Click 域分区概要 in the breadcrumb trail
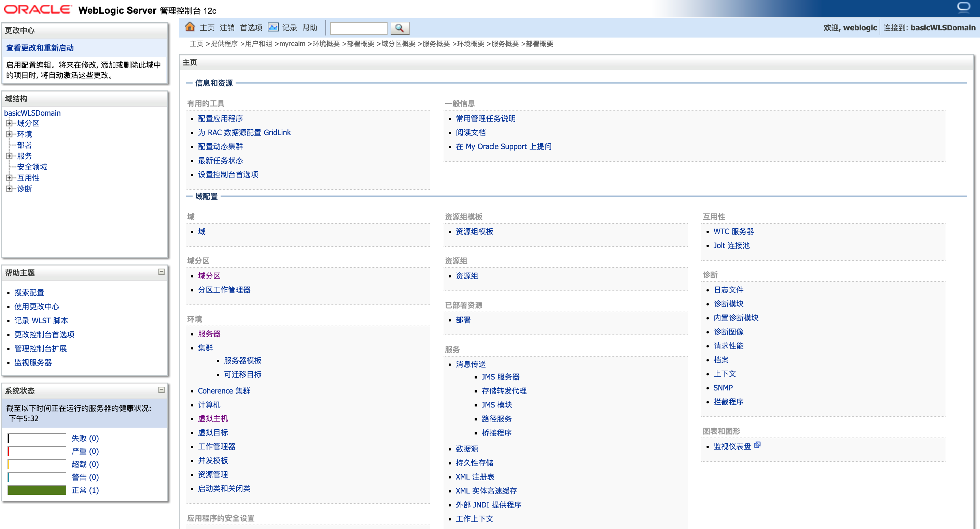This screenshot has width=980, height=529. (x=398, y=44)
